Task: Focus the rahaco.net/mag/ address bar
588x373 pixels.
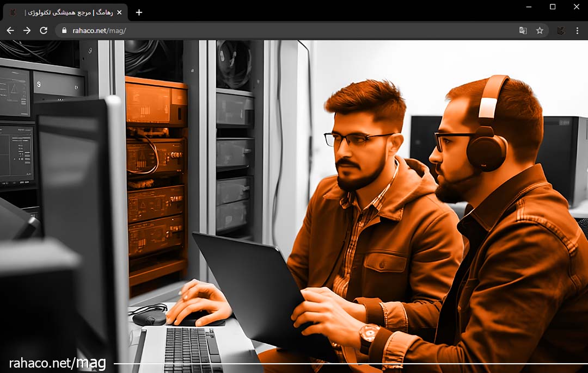Action: 272,30
